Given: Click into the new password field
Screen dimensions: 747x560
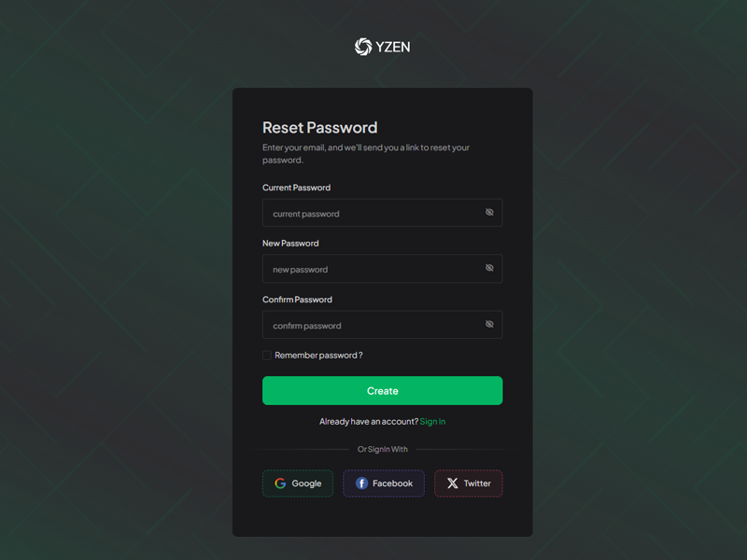Looking at the screenshot, I should point(373,270).
